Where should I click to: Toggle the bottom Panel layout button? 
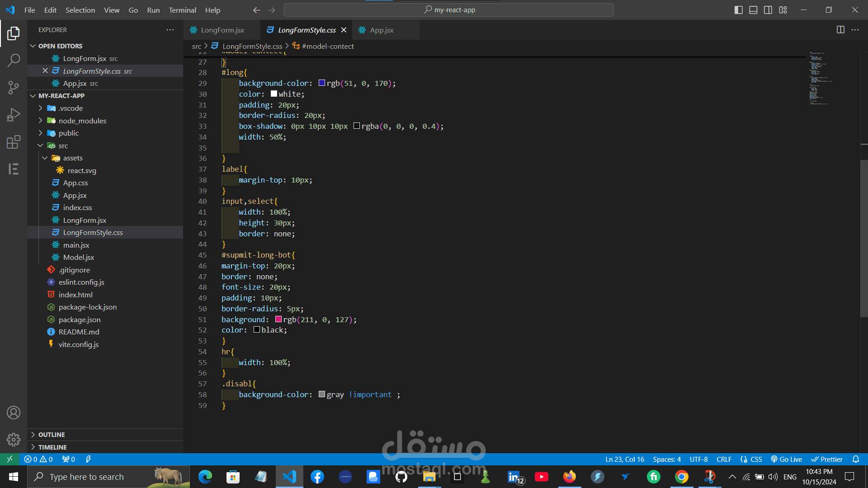coord(753,10)
